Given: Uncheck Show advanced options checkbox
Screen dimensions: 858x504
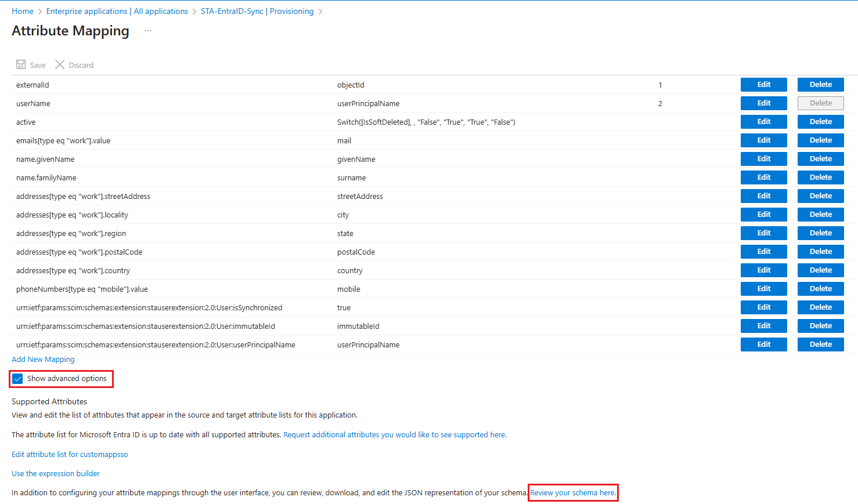Looking at the screenshot, I should (18, 379).
